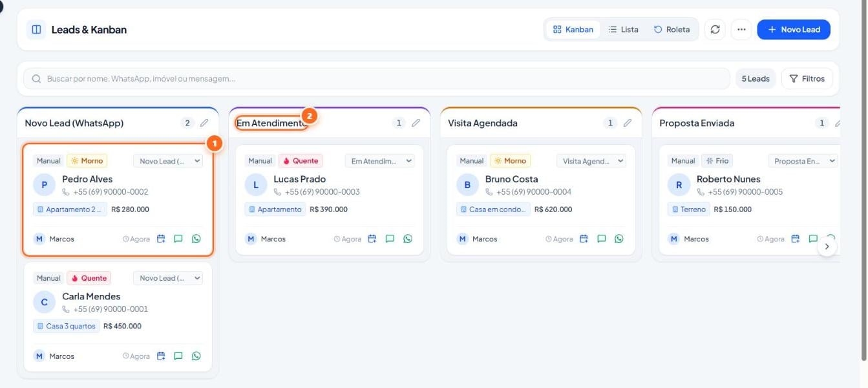The width and height of the screenshot is (868, 388).
Task: Click the Apartamento 2... property tag of Pedro
Action: coord(70,210)
